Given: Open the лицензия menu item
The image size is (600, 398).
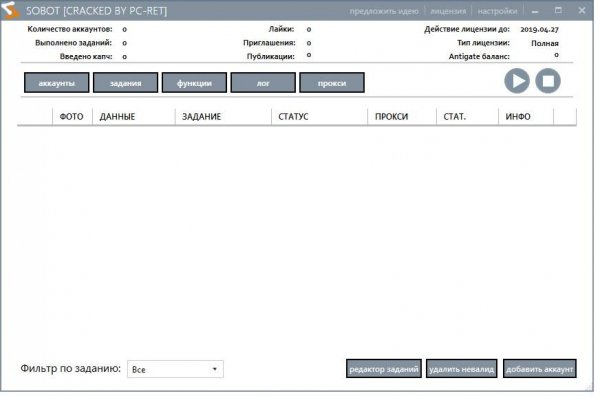Looking at the screenshot, I should click(x=448, y=11).
